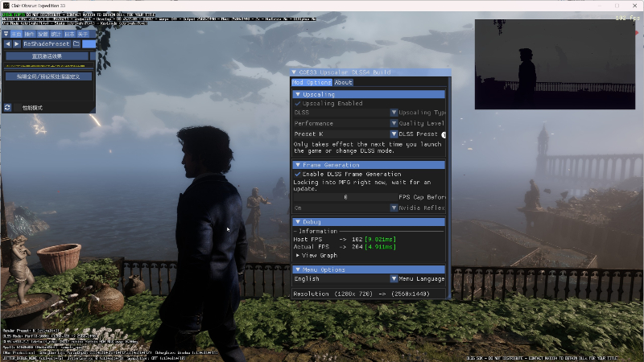The image size is (644, 362).
Task: Click the depth preview thumbnail overlay
Action: tap(555, 64)
